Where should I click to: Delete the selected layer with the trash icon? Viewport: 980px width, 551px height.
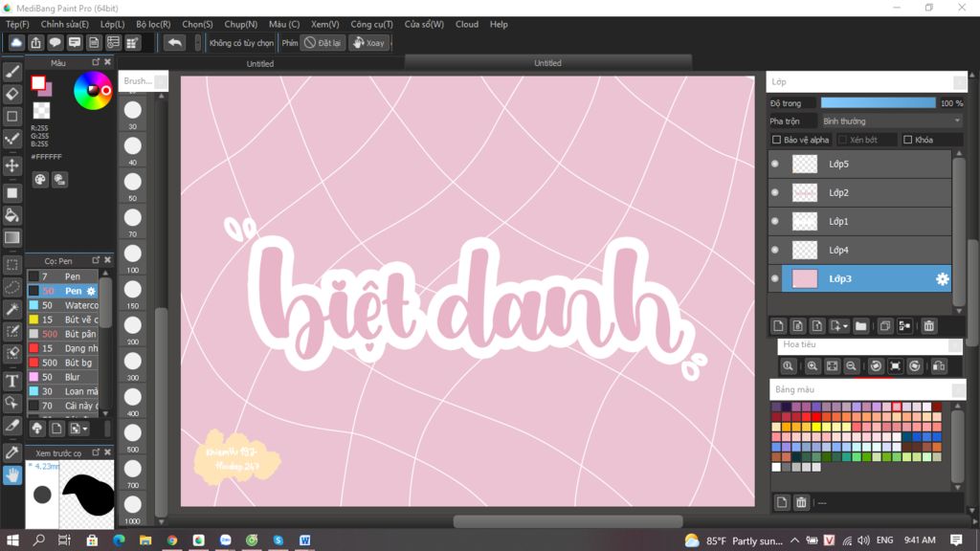tap(928, 326)
